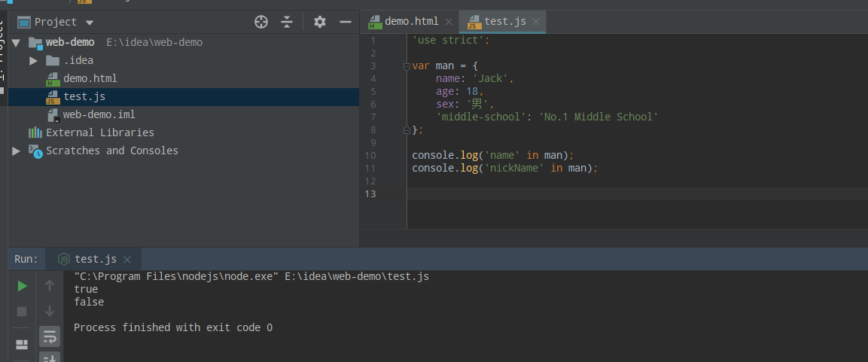868x362 pixels.
Task: Click the Restore Layout icon in Run panel
Action: coord(22,345)
